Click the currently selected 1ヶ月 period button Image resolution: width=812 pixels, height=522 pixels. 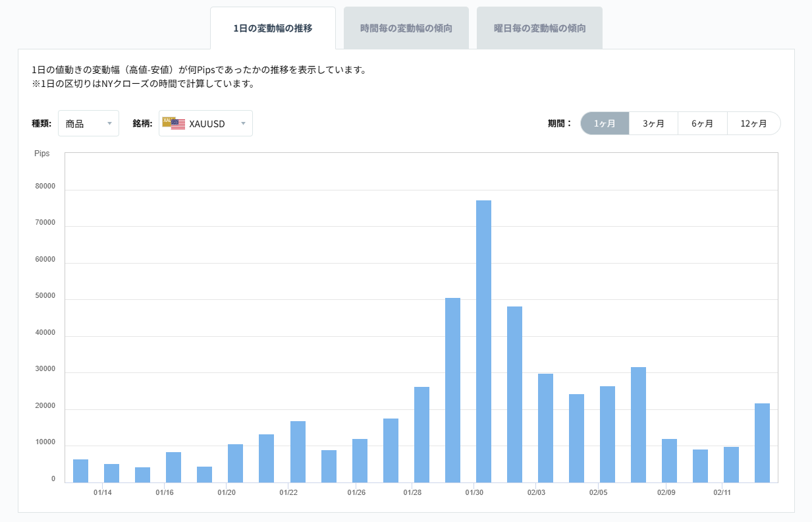[605, 123]
